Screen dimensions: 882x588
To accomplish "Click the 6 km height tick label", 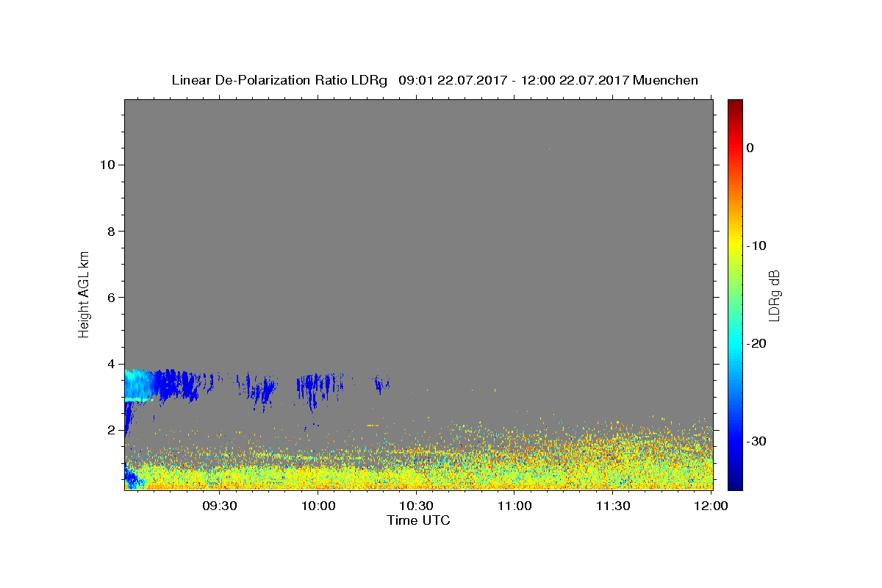I will tap(110, 297).
